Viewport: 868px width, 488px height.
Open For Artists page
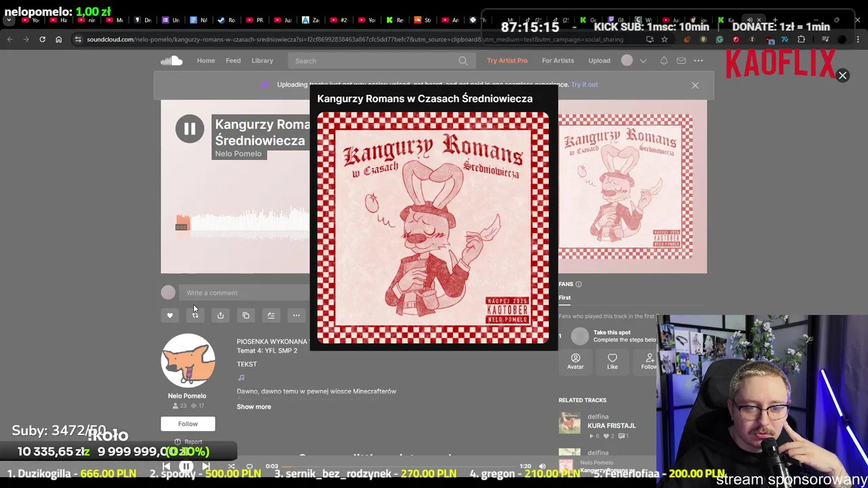tap(558, 61)
